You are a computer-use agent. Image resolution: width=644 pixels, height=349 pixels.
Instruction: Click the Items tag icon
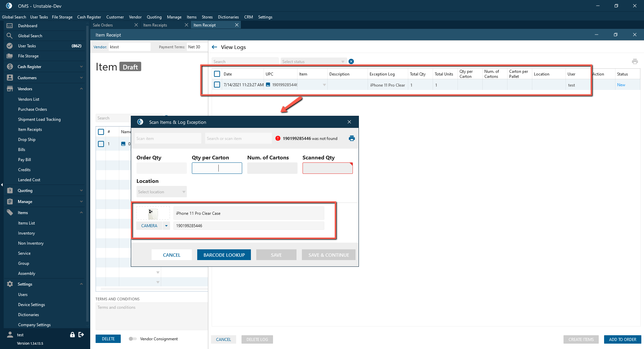(x=10, y=213)
